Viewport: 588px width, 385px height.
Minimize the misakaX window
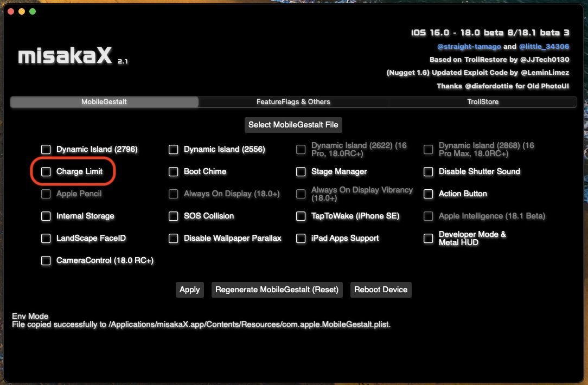point(22,11)
